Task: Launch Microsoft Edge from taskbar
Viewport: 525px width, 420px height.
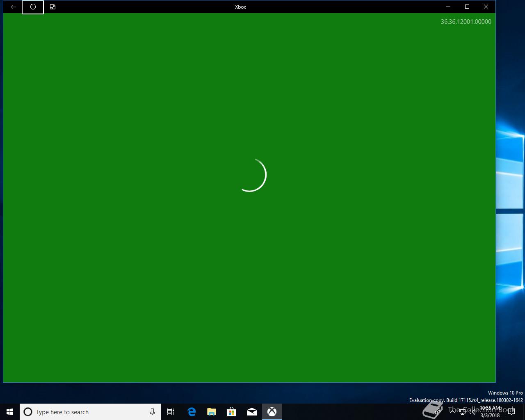Action: coord(192,412)
